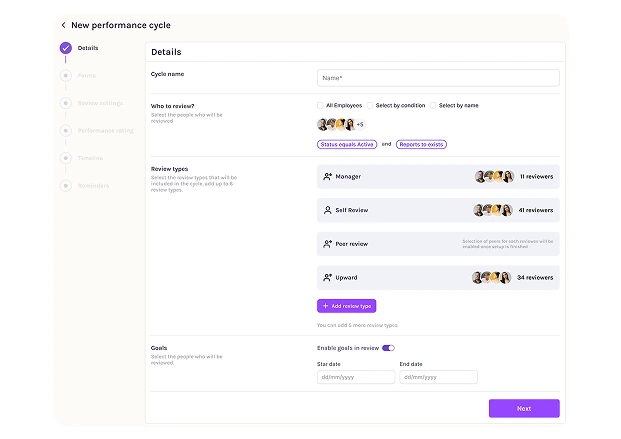Open the End date picker field
Screen dimensions: 621x439
click(438, 378)
